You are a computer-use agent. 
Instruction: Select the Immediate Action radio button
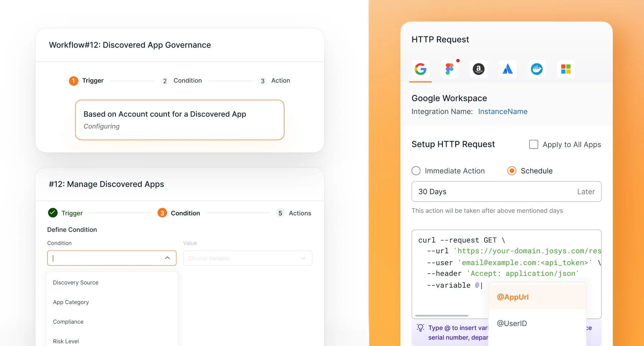416,171
